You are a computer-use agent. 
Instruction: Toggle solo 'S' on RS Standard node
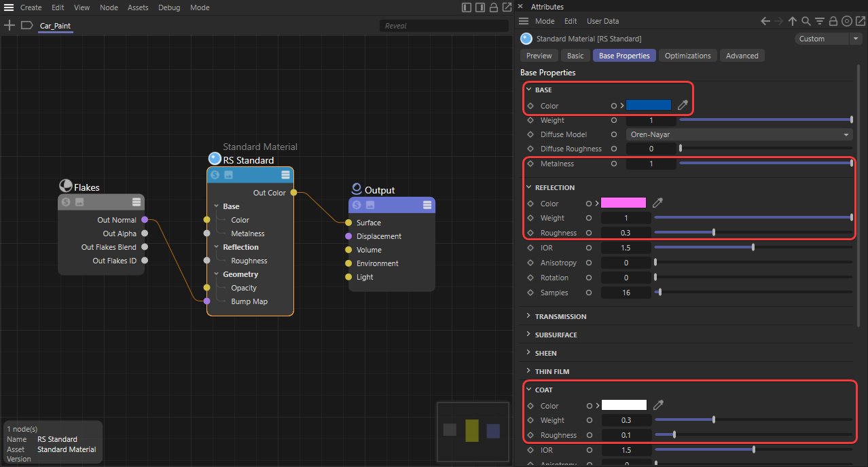[x=215, y=175]
